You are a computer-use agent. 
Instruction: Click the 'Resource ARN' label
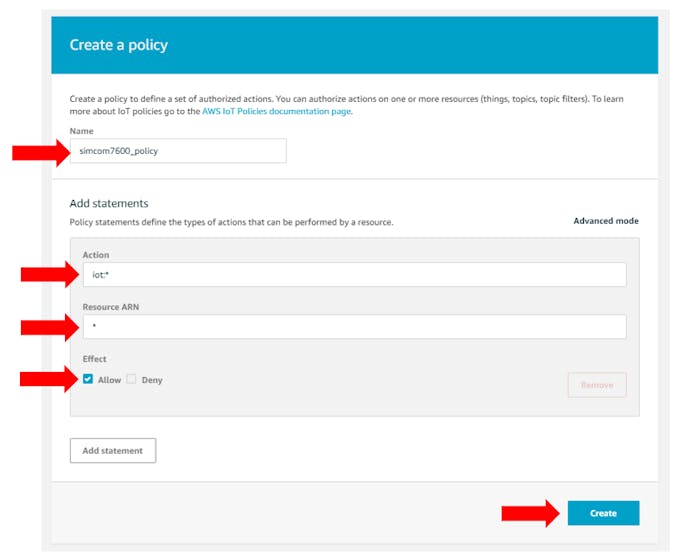[x=111, y=307]
